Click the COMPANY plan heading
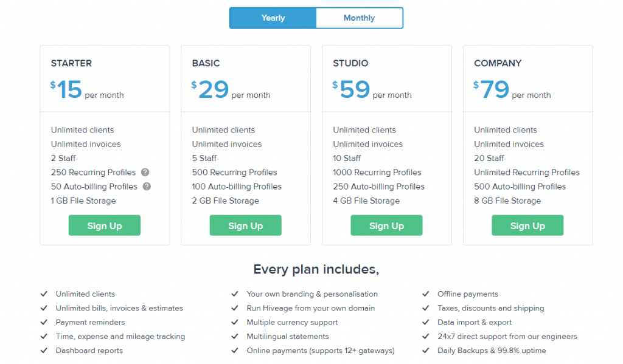The width and height of the screenshot is (623, 364). [x=497, y=63]
